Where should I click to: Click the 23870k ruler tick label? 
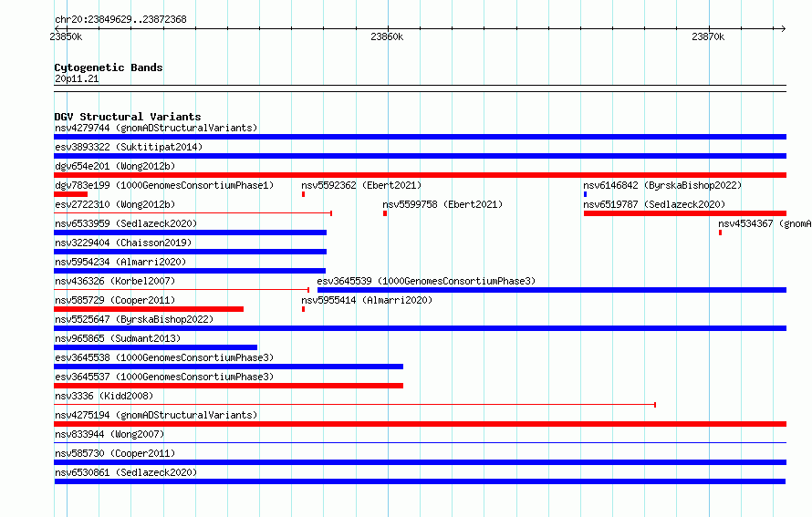pyautogui.click(x=708, y=36)
